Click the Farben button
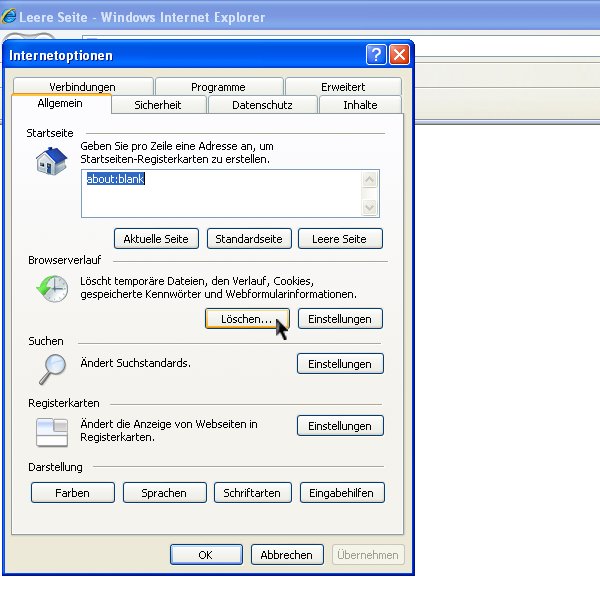 coord(73,493)
